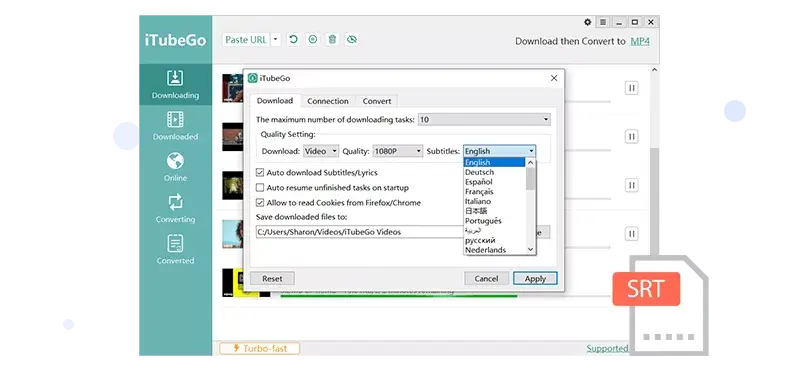Pause the third download in list
The image size is (800, 371).
click(632, 185)
